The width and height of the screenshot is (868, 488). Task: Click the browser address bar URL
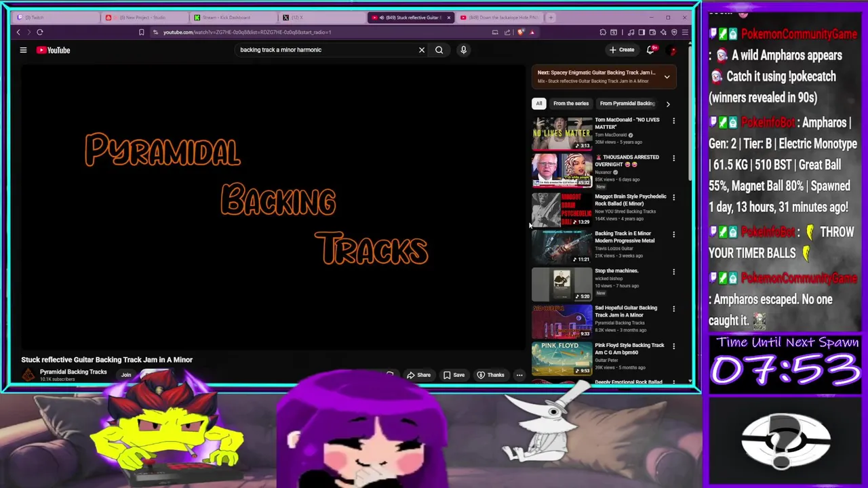pos(247,32)
